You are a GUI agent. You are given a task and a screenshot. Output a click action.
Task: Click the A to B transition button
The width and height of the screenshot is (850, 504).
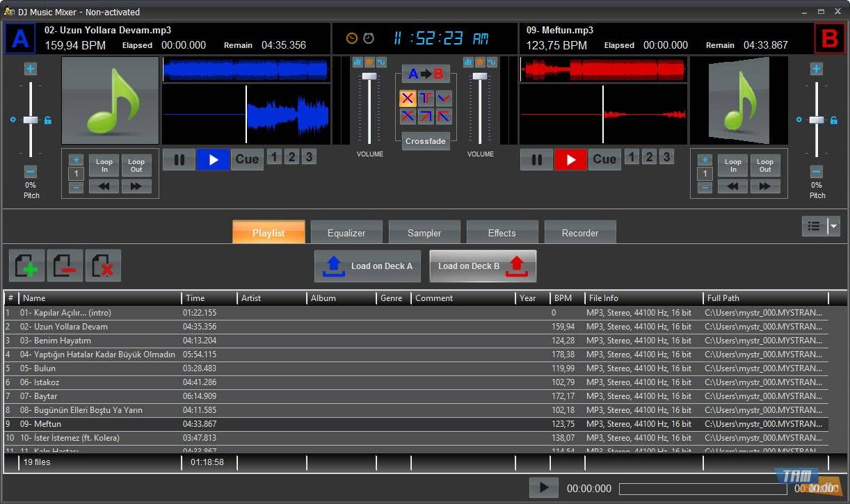(426, 74)
